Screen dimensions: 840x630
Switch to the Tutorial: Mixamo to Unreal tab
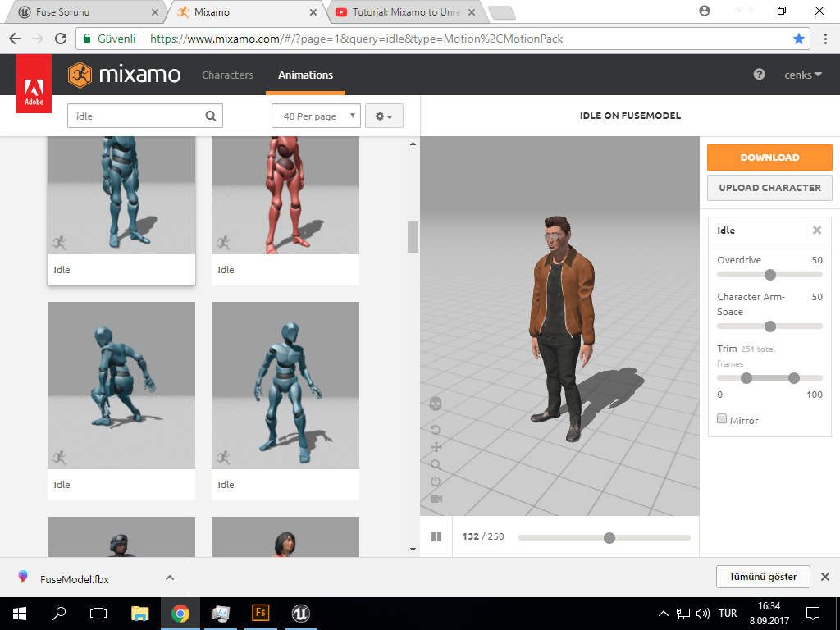pyautogui.click(x=405, y=11)
